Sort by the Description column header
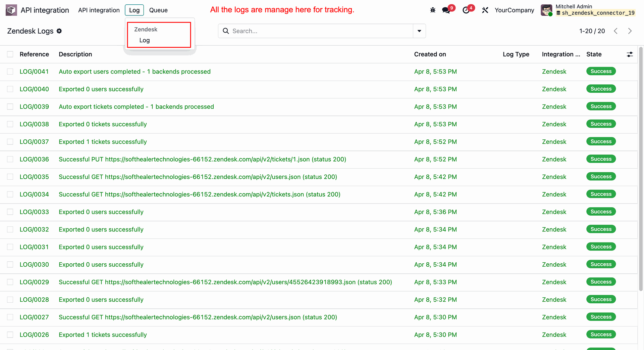Screen dimensions: 644x350 [x=75, y=54]
